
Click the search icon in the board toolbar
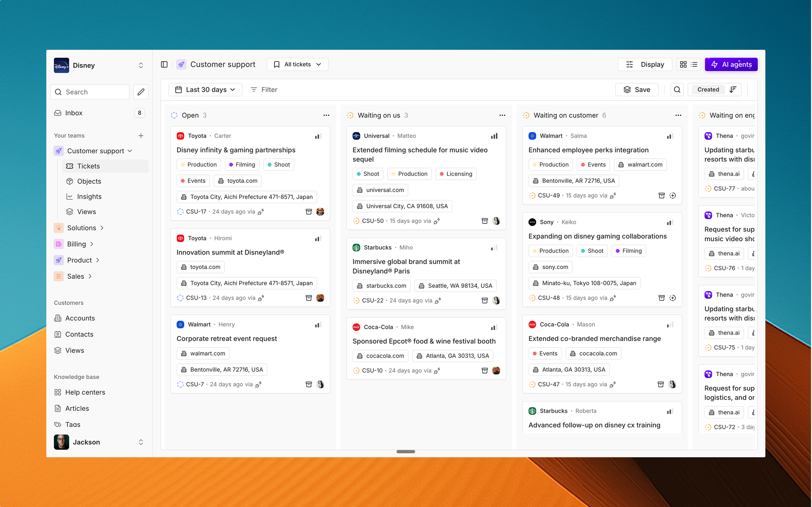point(677,90)
